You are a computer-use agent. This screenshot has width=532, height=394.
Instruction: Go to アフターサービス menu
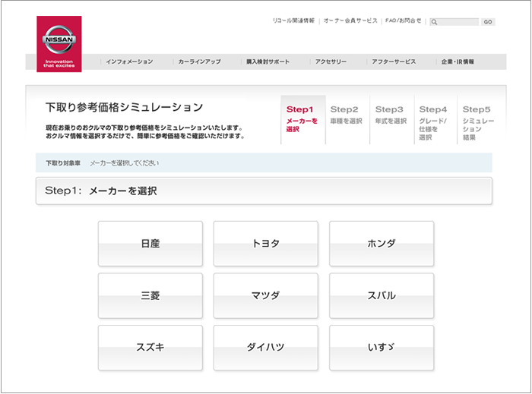pyautogui.click(x=394, y=61)
